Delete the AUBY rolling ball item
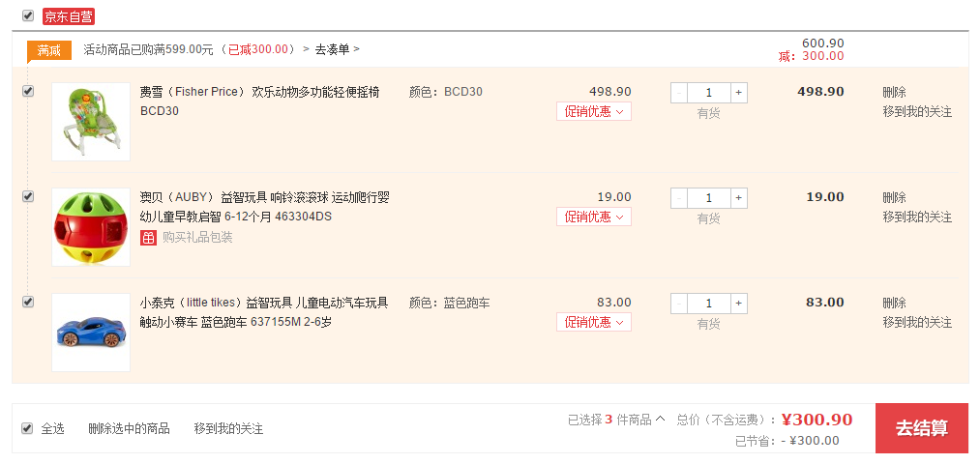The height and width of the screenshot is (464, 980). (x=894, y=198)
